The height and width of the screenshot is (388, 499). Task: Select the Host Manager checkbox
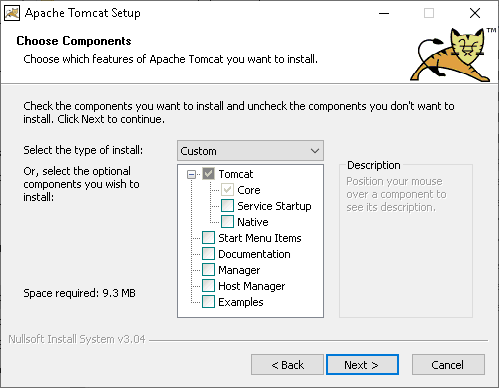click(209, 286)
